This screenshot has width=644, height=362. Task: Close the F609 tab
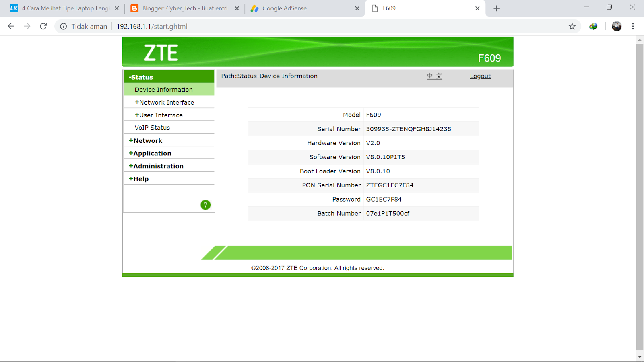477,8
